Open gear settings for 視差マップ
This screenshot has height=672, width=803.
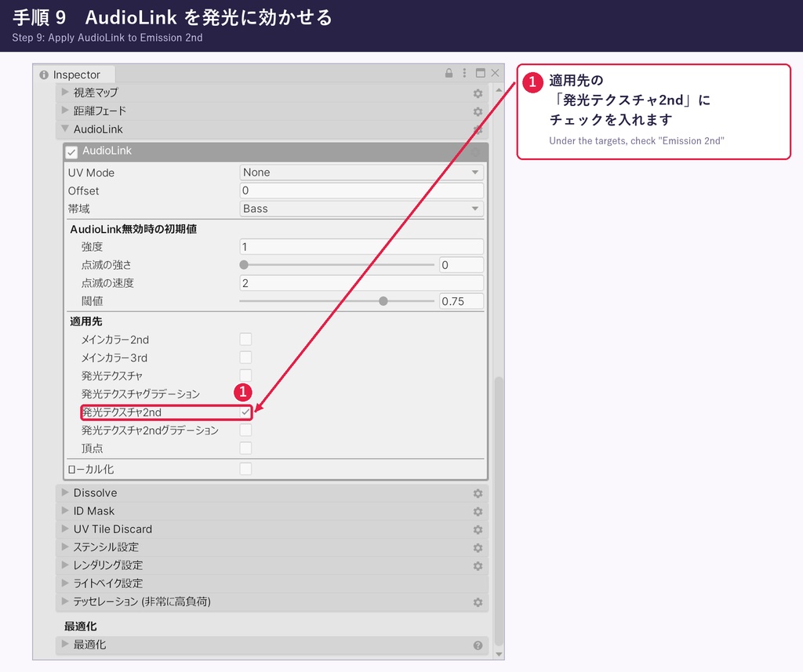[478, 93]
